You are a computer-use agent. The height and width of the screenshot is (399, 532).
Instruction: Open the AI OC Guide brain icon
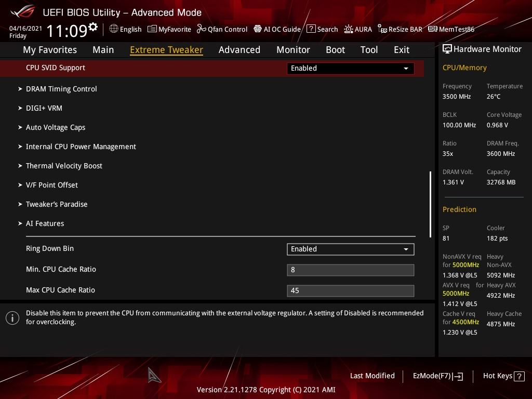[258, 29]
